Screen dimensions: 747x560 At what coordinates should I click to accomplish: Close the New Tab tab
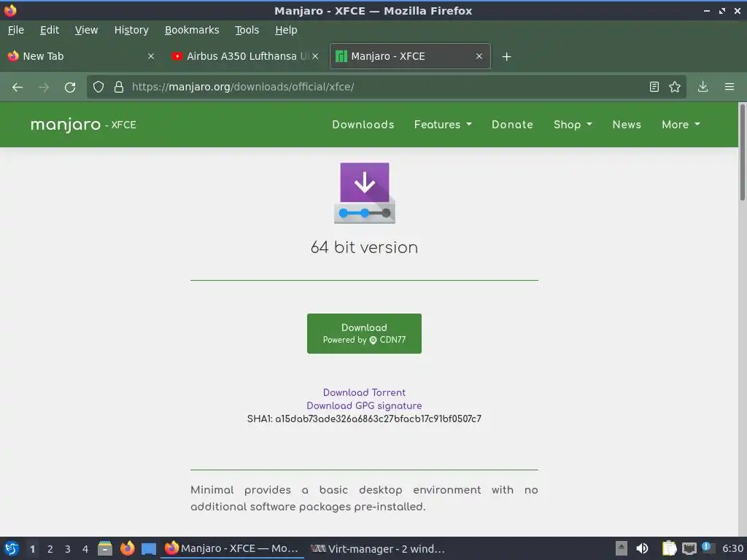pos(151,56)
